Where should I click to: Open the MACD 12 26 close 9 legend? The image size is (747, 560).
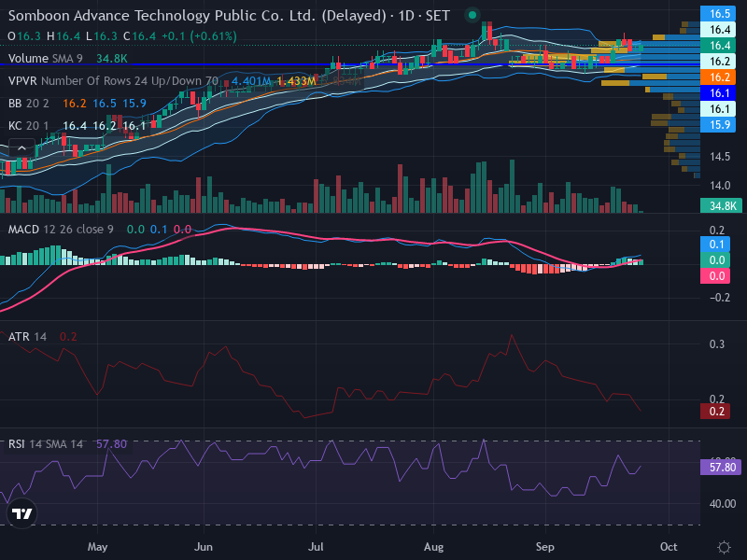point(61,230)
